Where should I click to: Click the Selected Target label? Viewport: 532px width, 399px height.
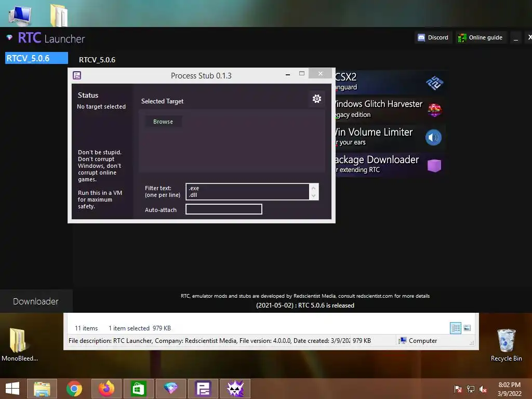point(162,101)
